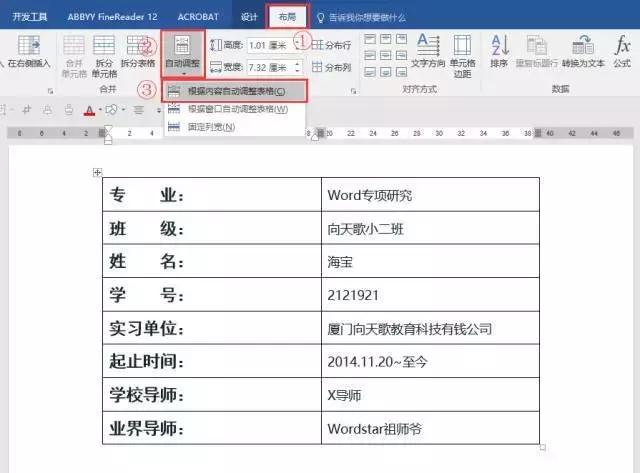Screen dimensions: 640x473
Task: Select Align Center cell alignment icon
Action: (386, 56)
